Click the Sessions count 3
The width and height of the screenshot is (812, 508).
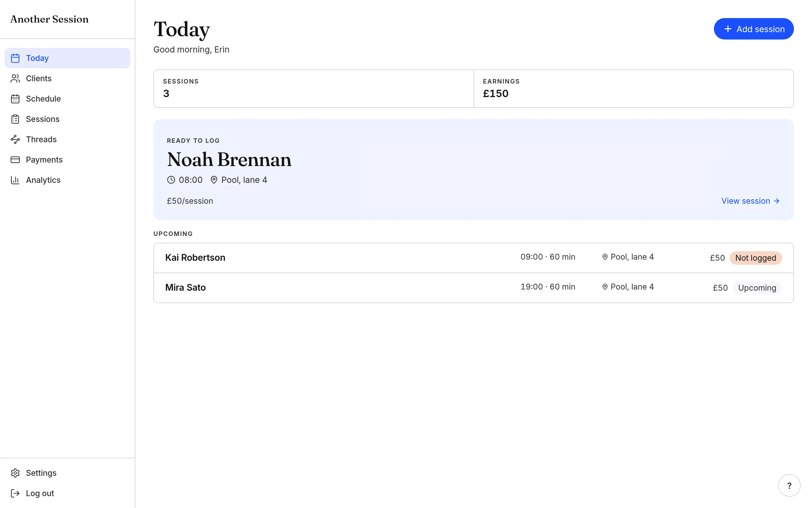tap(166, 93)
